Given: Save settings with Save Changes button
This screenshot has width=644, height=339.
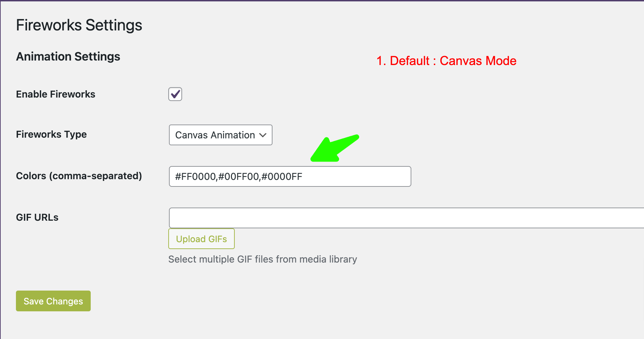Looking at the screenshot, I should [53, 301].
